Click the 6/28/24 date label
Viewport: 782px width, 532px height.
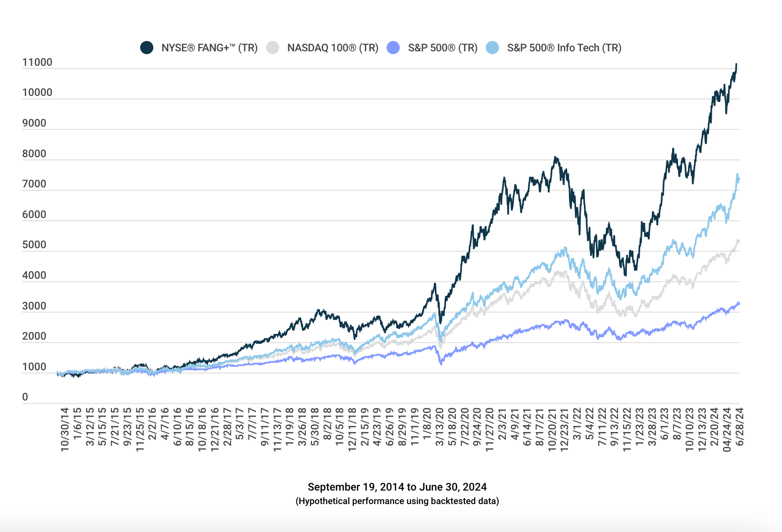tap(740, 427)
